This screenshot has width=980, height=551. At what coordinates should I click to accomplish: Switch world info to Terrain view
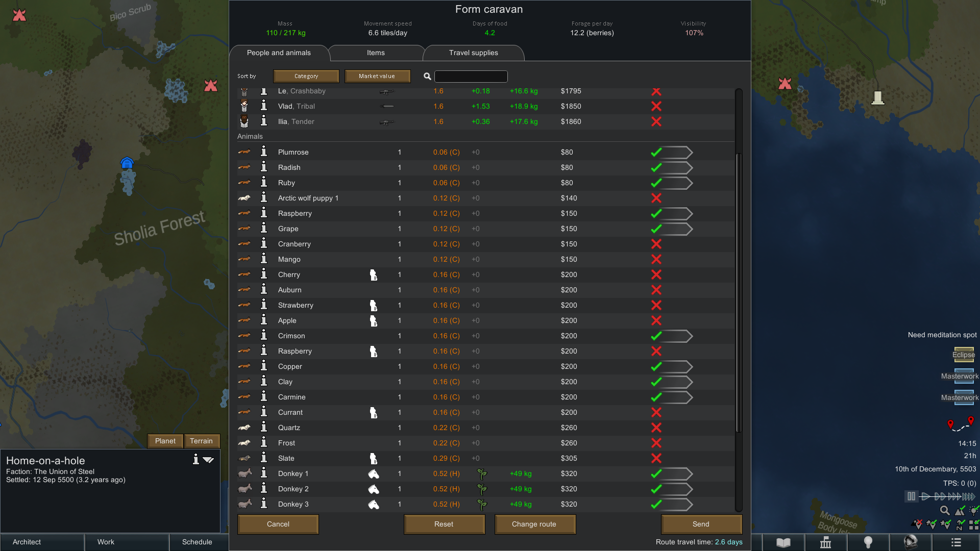coord(202,441)
